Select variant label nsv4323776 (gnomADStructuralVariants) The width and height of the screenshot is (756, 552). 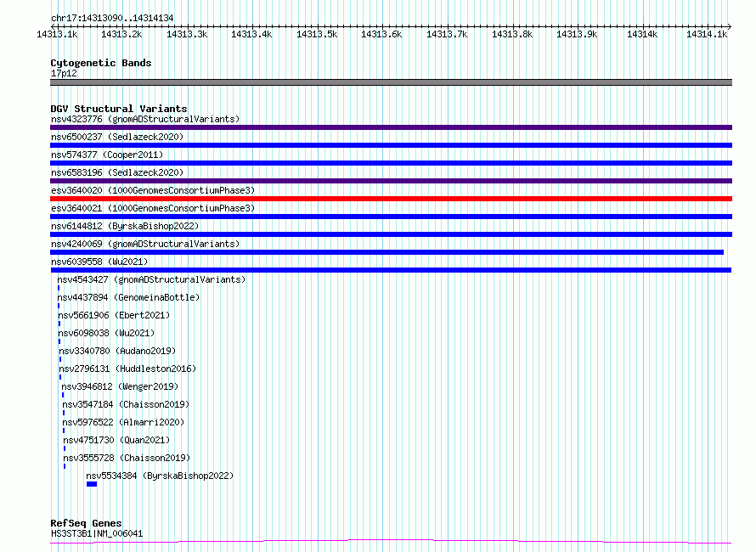coord(145,119)
